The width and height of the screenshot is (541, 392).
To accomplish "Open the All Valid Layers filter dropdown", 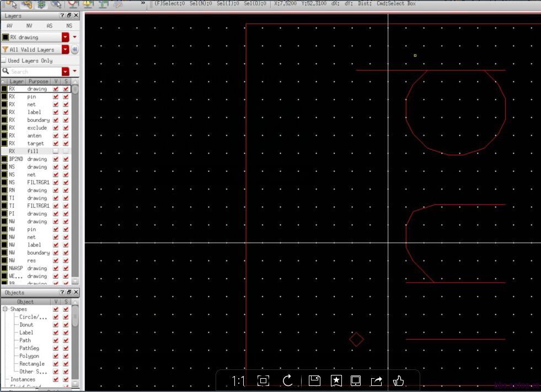I will [x=66, y=50].
